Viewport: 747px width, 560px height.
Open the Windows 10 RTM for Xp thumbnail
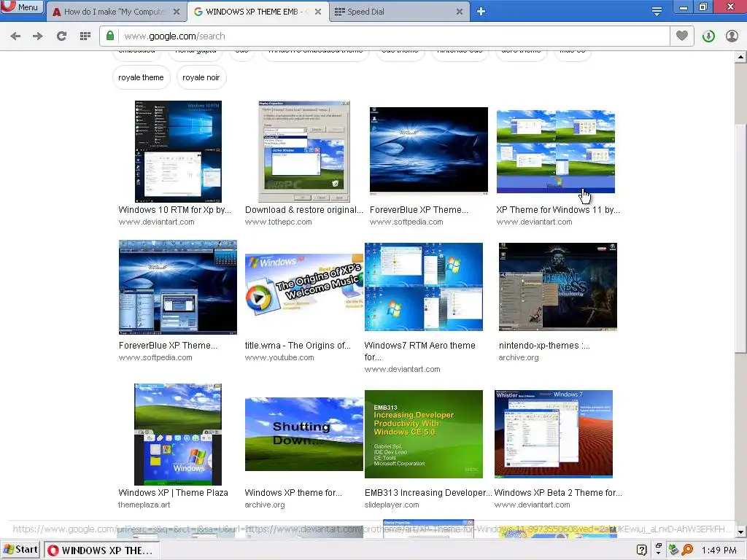coord(178,152)
